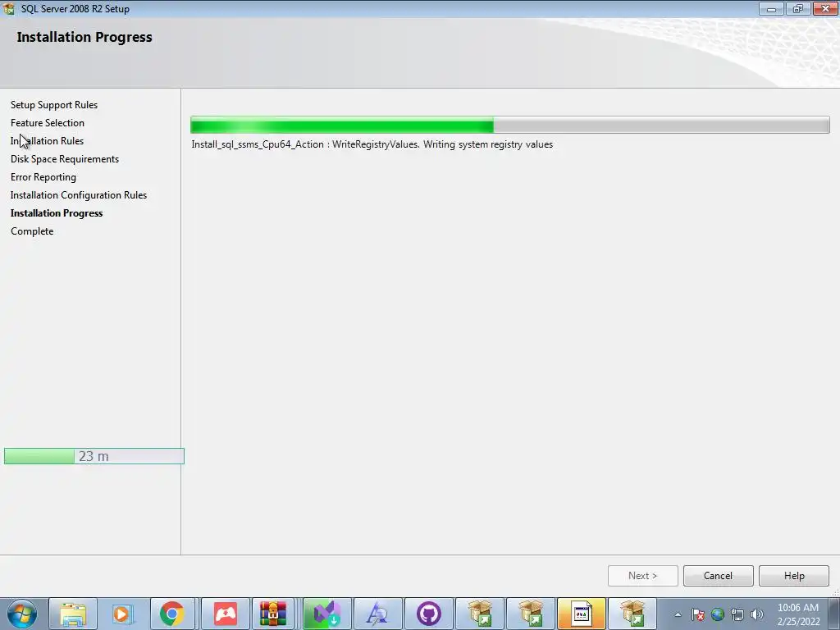Screen dimensions: 840x630
Task: Open the network status tray icon
Action: click(x=737, y=614)
